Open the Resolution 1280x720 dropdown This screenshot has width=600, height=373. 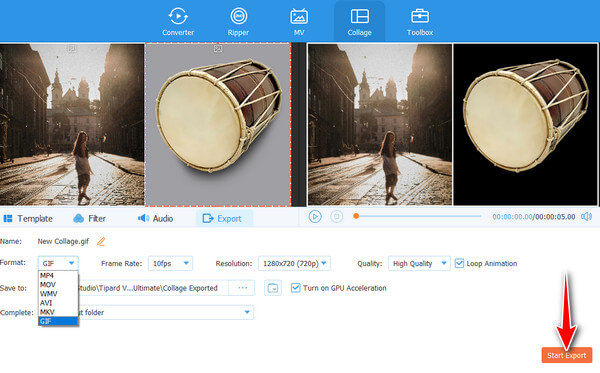pyautogui.click(x=294, y=263)
